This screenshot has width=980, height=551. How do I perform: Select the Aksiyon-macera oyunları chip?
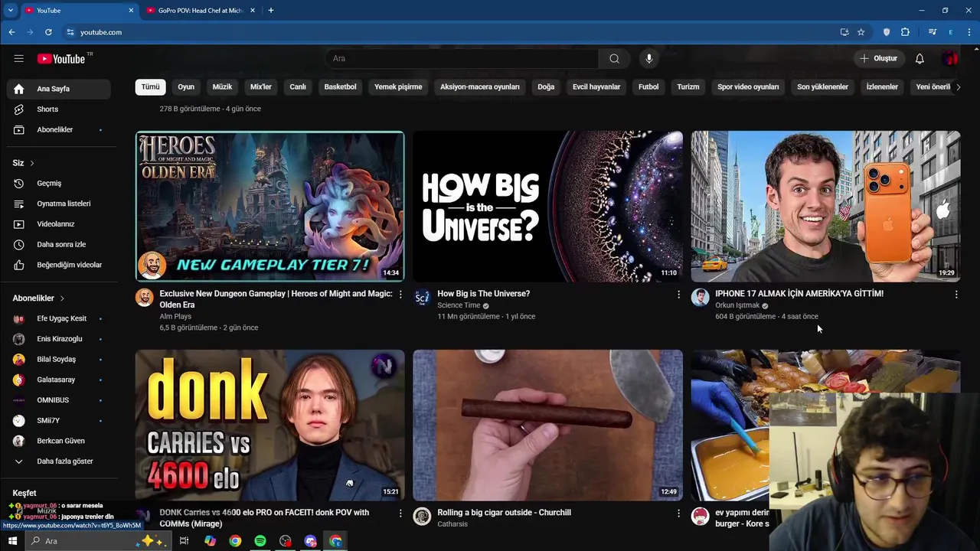480,87
